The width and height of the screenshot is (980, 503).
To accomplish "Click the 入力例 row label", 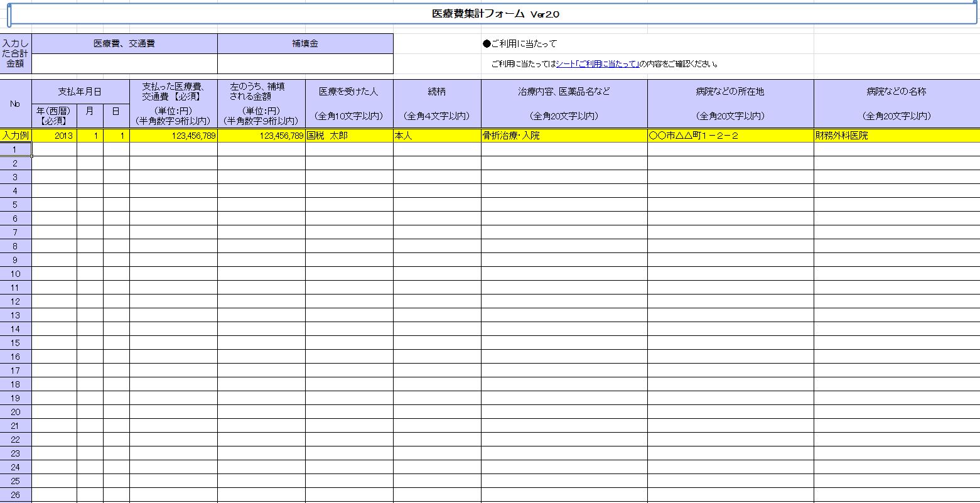I will click(x=16, y=135).
